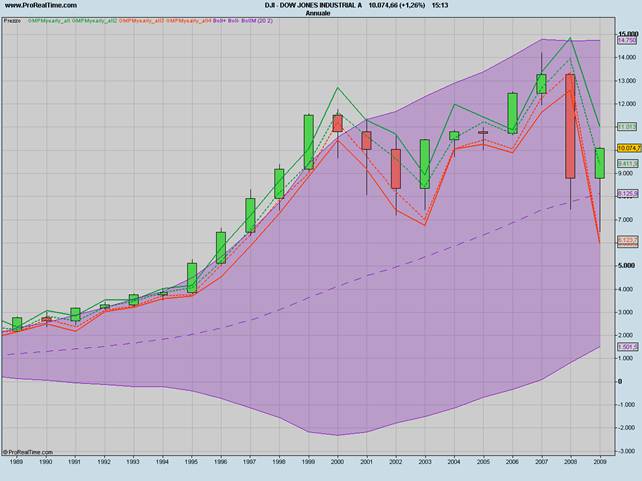Select the 1994 year label

(163, 462)
